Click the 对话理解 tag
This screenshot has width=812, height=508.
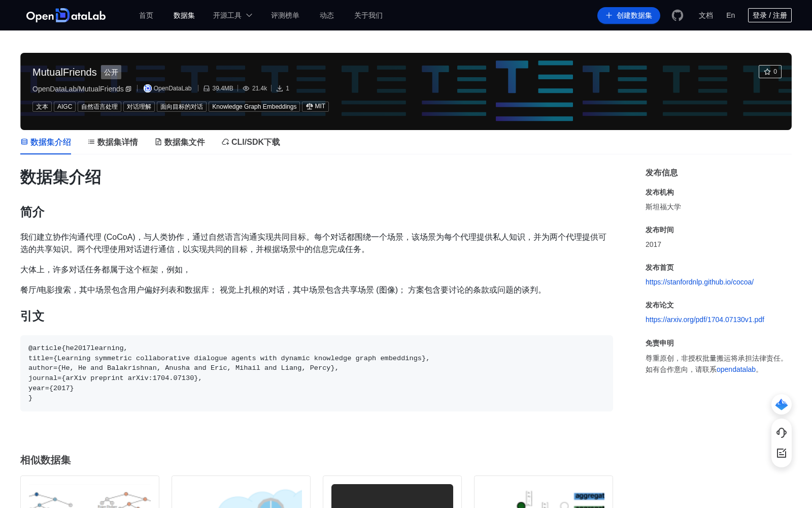[139, 107]
